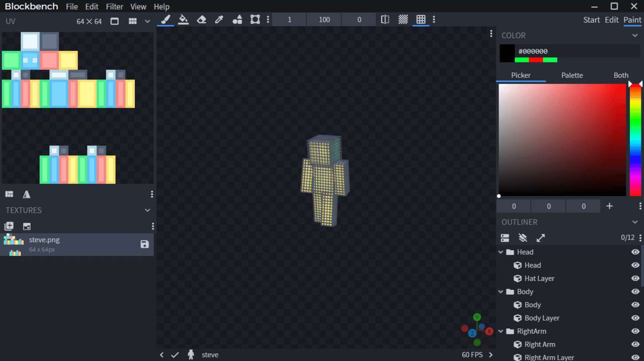
Task: Click the checkmark status bar icon
Action: tap(175, 354)
